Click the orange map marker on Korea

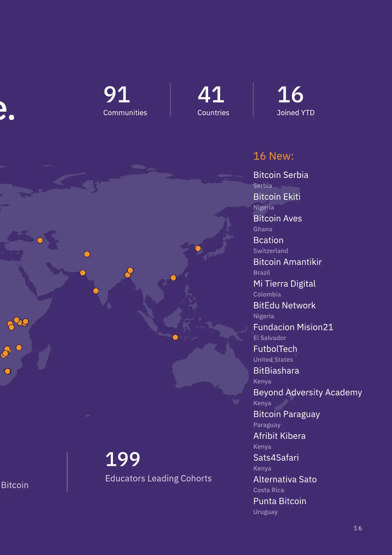pyautogui.click(x=198, y=248)
